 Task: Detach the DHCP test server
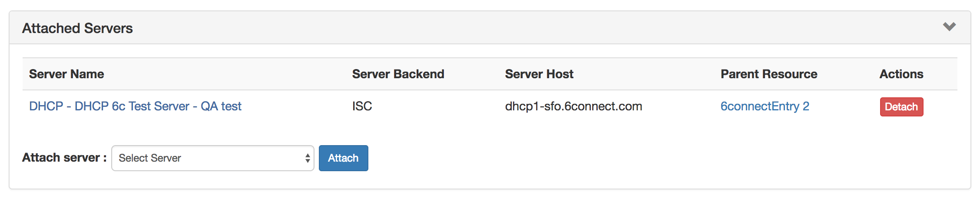coord(901,107)
